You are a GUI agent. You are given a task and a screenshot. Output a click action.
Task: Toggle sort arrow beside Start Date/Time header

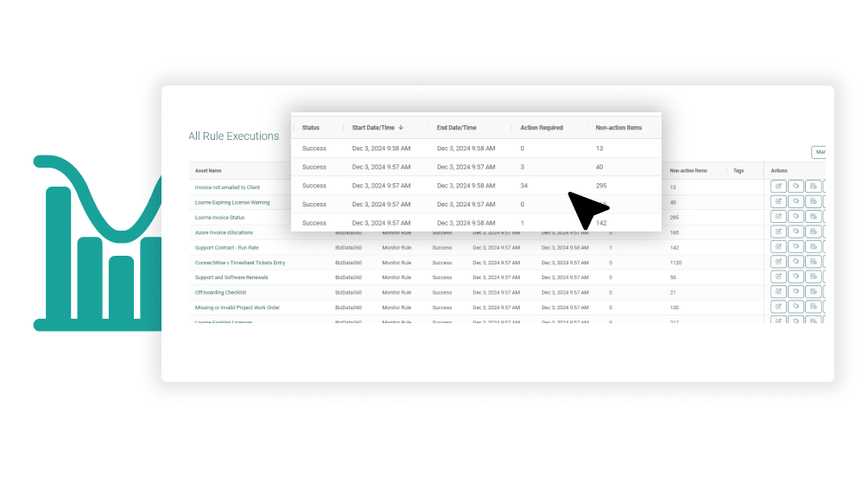click(401, 127)
